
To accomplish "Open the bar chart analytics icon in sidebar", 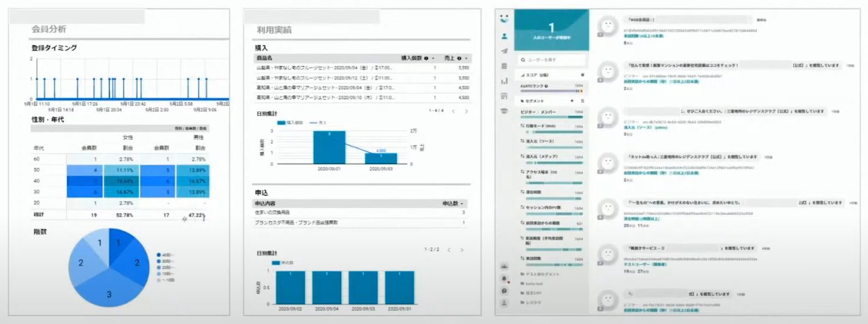I will [504, 81].
